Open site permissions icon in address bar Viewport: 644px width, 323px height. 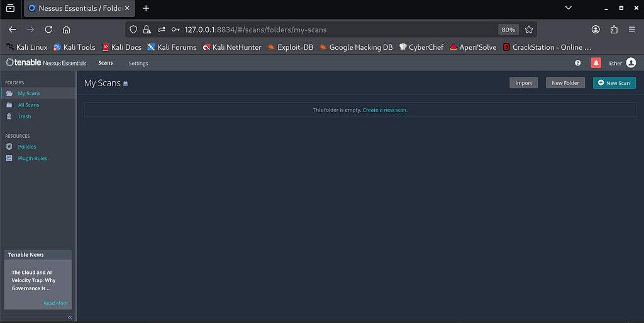click(x=162, y=30)
